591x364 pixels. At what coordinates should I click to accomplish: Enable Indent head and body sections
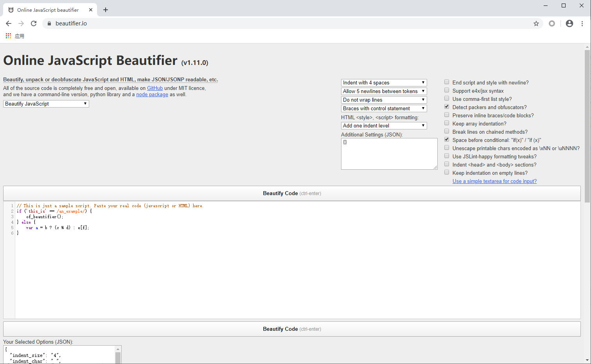tap(447, 164)
